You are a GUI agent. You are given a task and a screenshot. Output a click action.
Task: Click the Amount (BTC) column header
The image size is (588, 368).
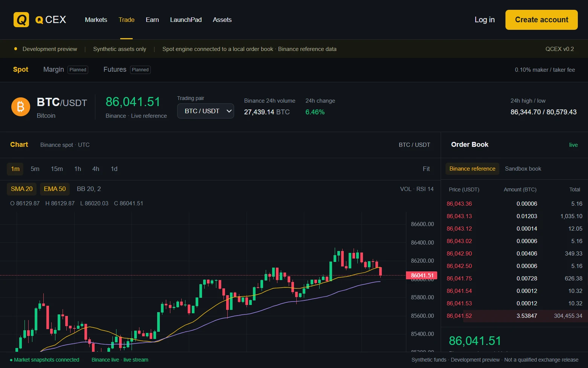coord(520,189)
